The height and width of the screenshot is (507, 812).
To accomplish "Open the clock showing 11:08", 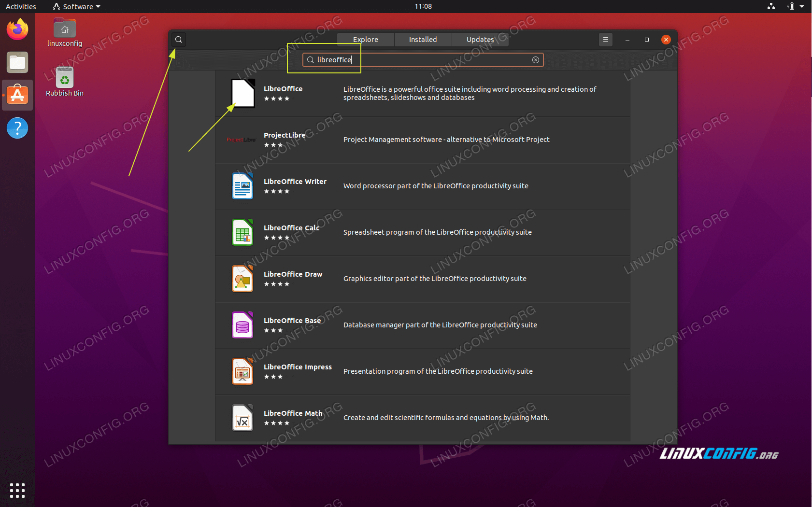I will (423, 6).
